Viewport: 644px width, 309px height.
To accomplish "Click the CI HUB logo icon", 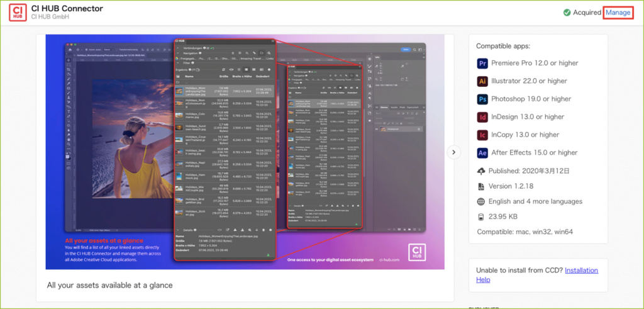I will 18,13.
